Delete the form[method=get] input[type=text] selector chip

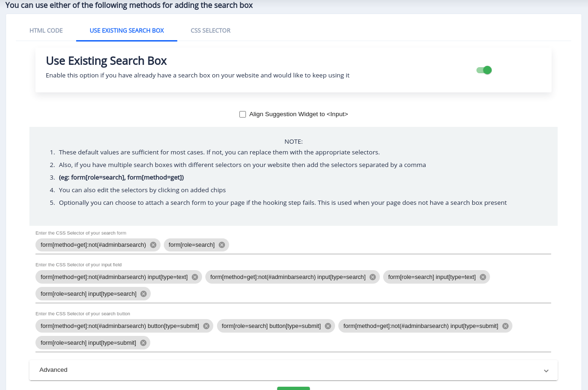[x=195, y=277]
